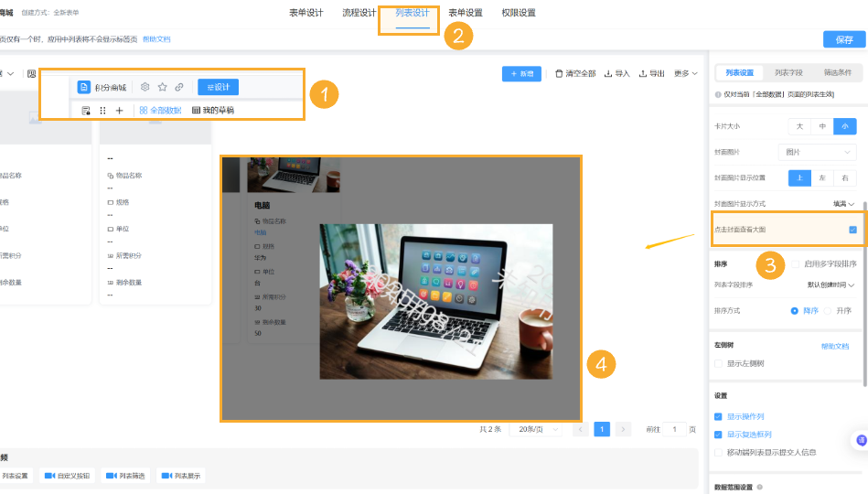This screenshot has height=494, width=868.
Task: Set card size to 中
Action: coord(822,126)
